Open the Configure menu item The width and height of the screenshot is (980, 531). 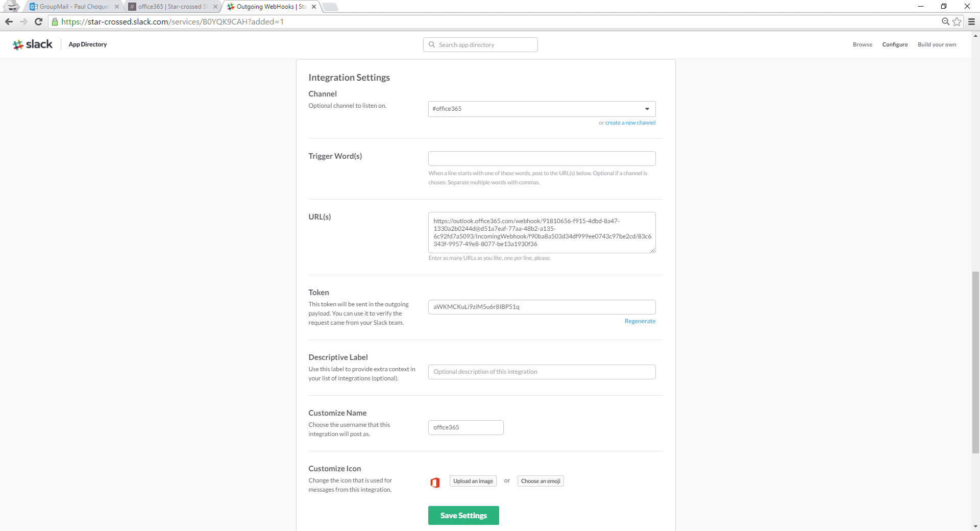click(x=895, y=44)
